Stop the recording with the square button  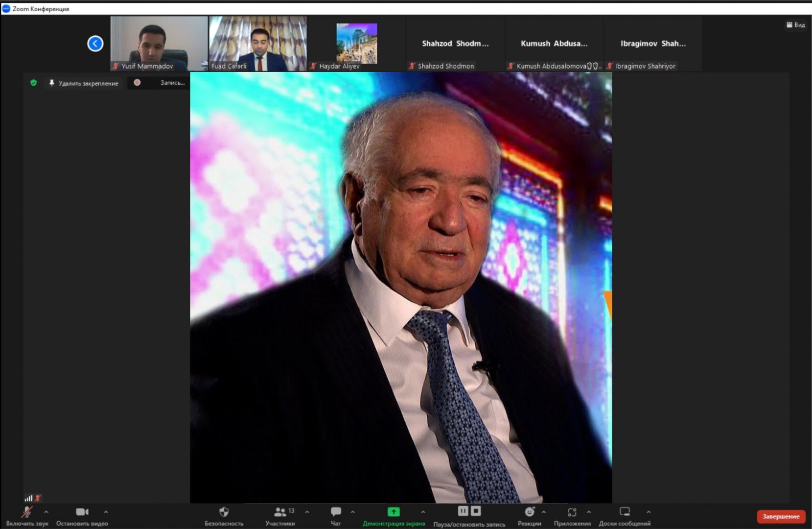476,511
